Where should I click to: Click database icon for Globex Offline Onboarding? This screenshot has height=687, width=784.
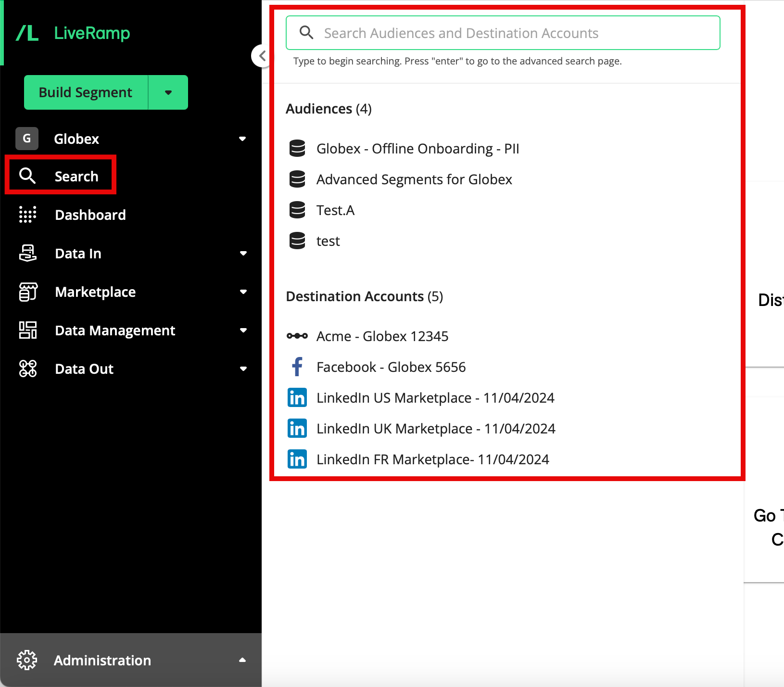pyautogui.click(x=297, y=148)
